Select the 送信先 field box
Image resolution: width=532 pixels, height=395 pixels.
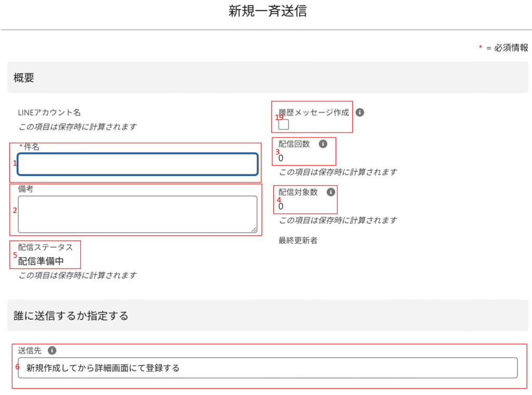[x=268, y=368]
